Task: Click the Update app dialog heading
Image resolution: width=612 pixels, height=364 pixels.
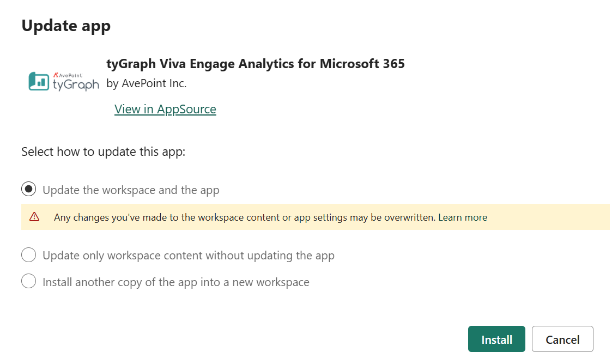Action: click(66, 26)
